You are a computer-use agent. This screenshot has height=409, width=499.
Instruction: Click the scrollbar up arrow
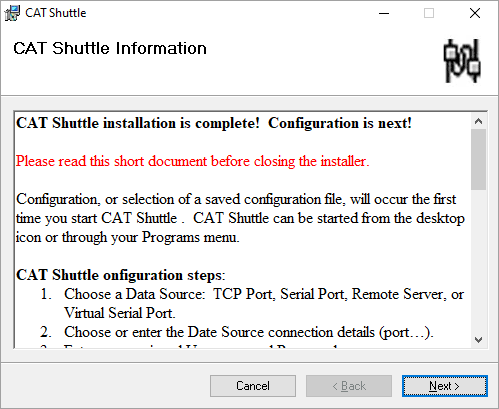[x=479, y=121]
